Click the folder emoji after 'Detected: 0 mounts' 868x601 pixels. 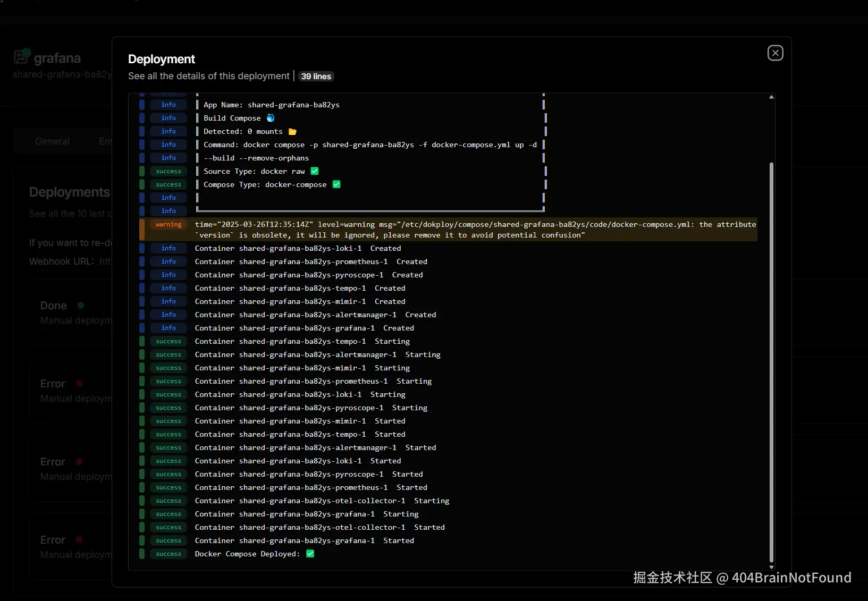pyautogui.click(x=292, y=131)
